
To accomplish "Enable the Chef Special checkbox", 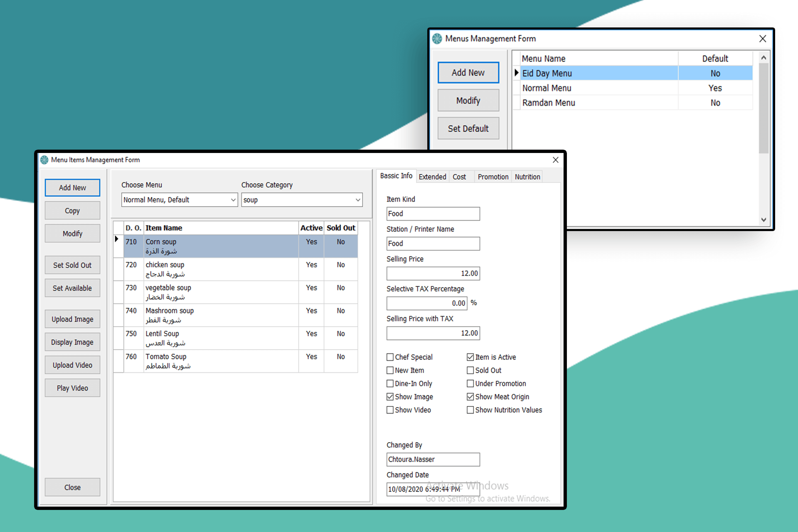I will click(x=390, y=357).
